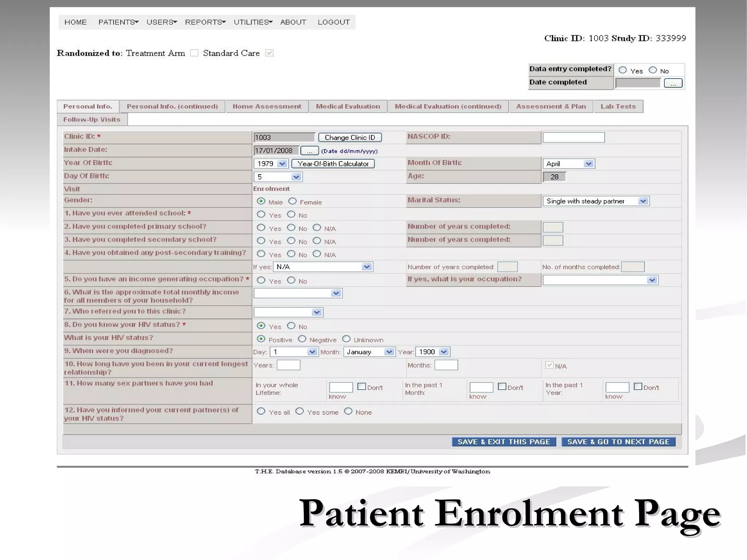747x560 pixels.
Task: Open the Month Of Birth dropdown
Action: click(569, 164)
